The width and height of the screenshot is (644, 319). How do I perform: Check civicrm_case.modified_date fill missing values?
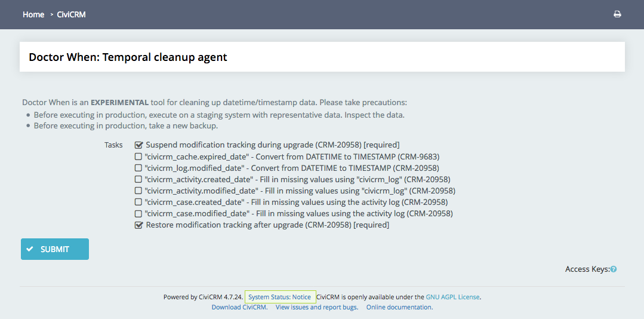(138, 214)
